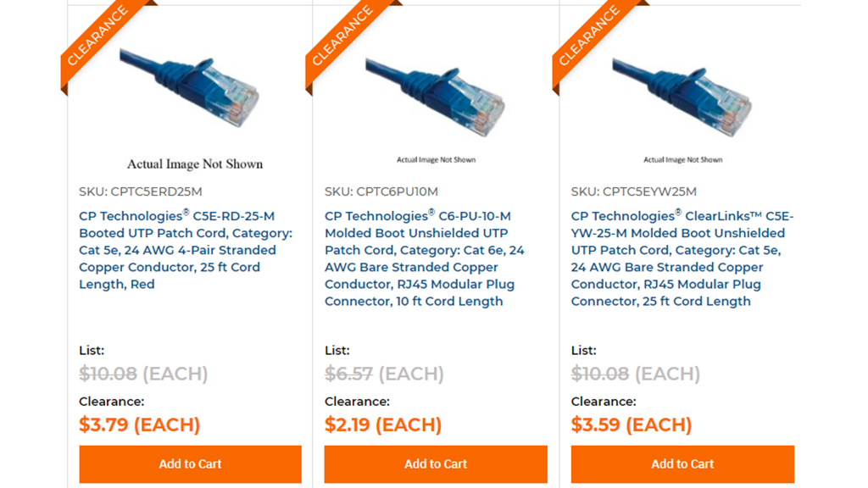This screenshot has width=868, height=488.
Task: Click the Clearance ribbon on the C5E-YW-25-M product
Action: click(x=589, y=37)
